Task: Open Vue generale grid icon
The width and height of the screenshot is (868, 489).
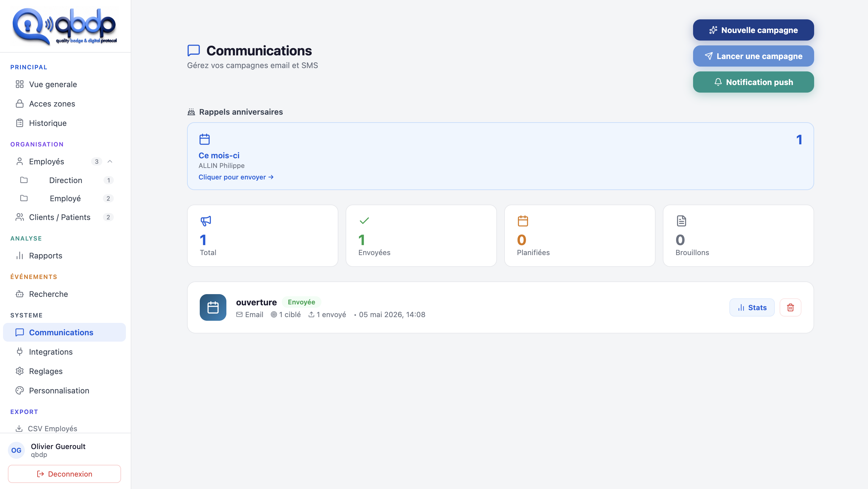Action: coord(20,84)
